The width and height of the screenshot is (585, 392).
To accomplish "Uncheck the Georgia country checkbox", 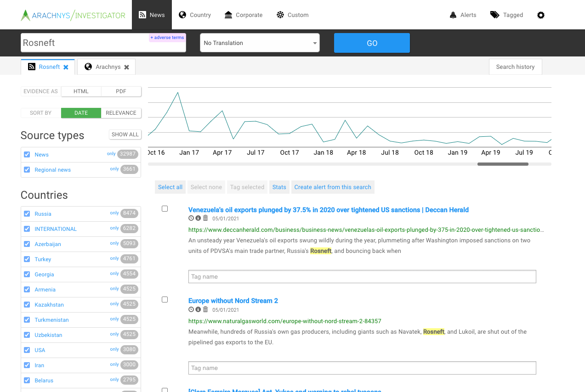I will [x=27, y=274].
